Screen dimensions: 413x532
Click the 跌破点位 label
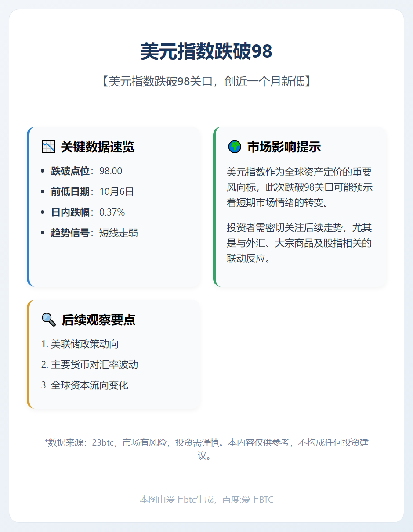70,171
